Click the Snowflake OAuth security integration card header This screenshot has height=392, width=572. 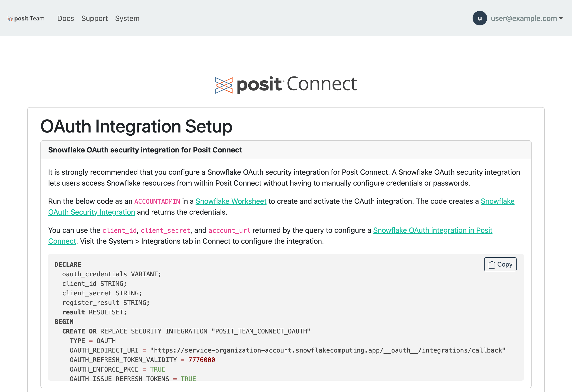tap(145, 150)
